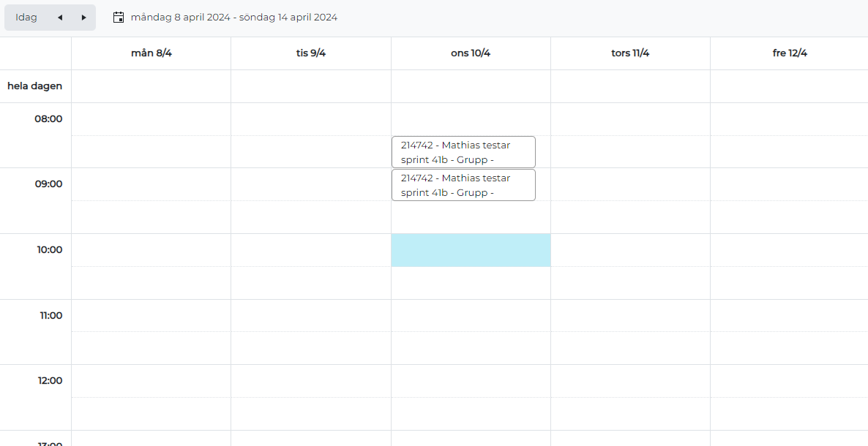Open the calendar date picker icon
Image resolution: width=868 pixels, height=446 pixels.
tap(119, 18)
